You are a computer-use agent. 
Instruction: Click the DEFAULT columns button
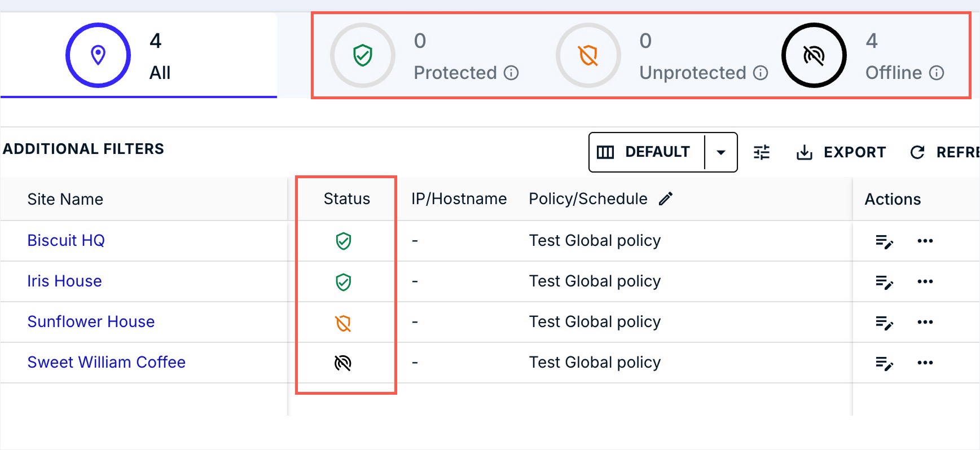coord(646,152)
